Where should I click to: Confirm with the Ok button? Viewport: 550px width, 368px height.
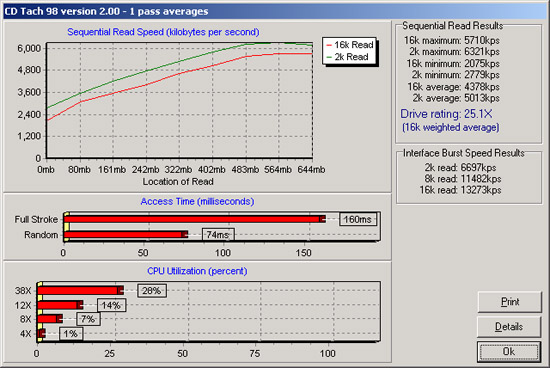pyautogui.click(x=509, y=352)
